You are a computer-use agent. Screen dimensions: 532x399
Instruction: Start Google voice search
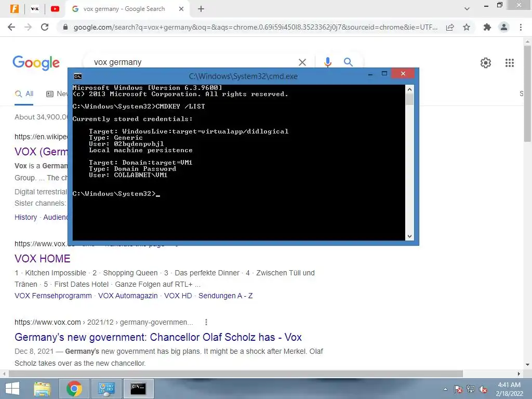(327, 62)
